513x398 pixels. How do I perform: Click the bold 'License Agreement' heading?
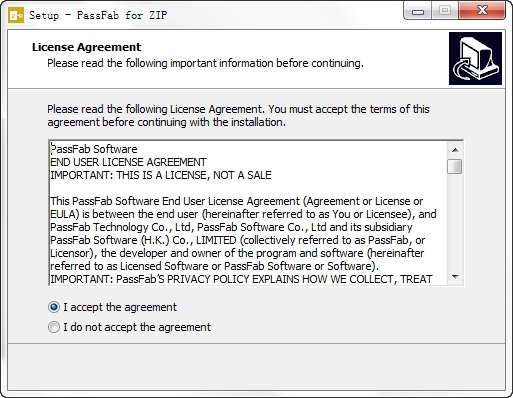[86, 47]
